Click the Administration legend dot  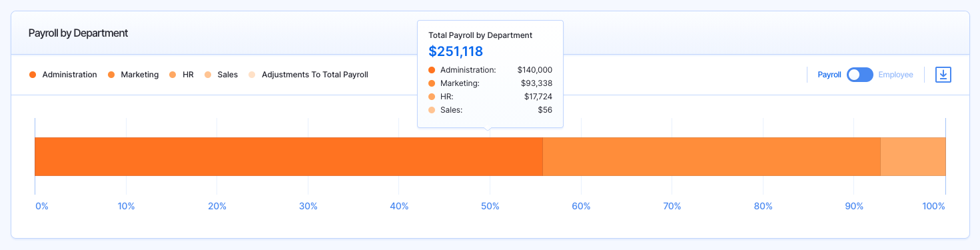[x=33, y=75]
